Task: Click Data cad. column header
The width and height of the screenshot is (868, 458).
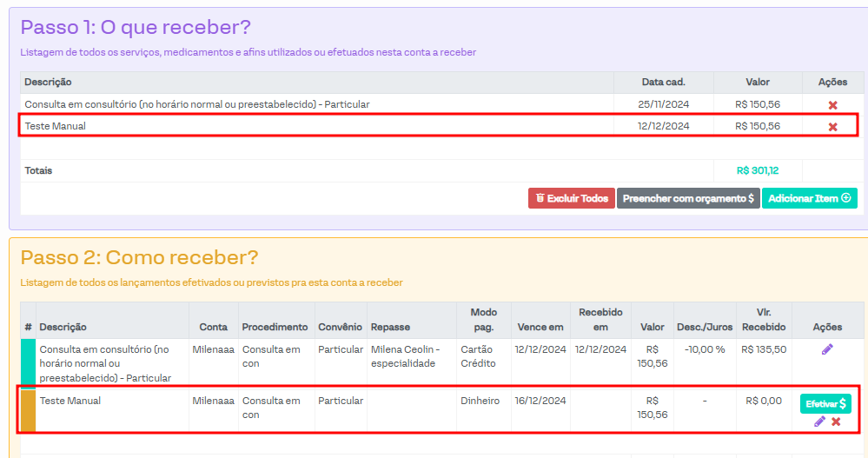Action: tap(663, 83)
